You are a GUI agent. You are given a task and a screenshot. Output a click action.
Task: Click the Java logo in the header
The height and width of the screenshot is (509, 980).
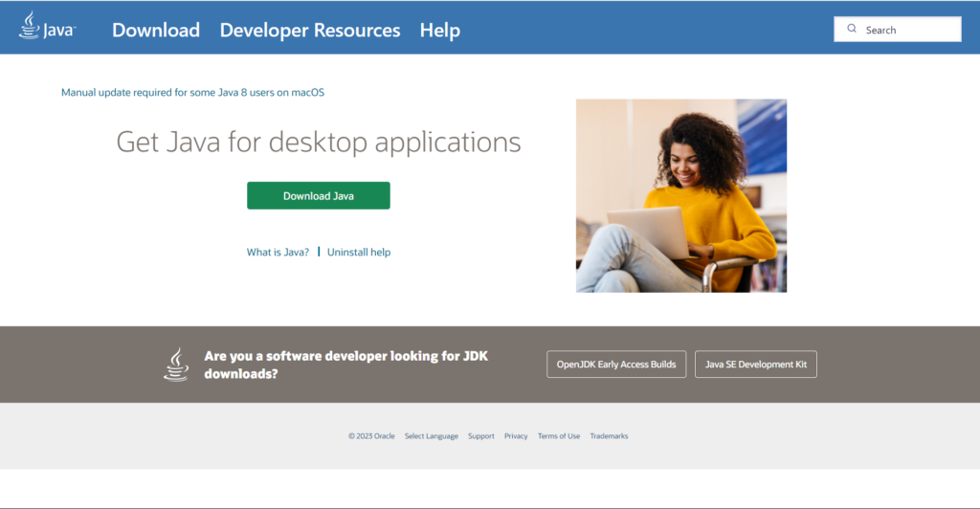(46, 28)
